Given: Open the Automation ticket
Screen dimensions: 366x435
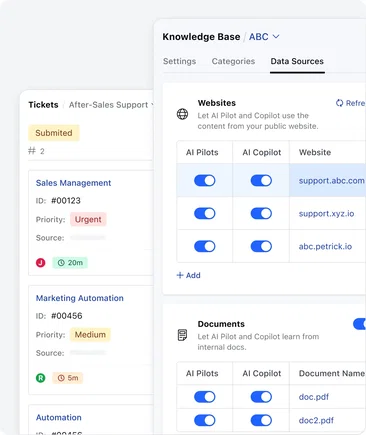Looking at the screenshot, I should (59, 418).
